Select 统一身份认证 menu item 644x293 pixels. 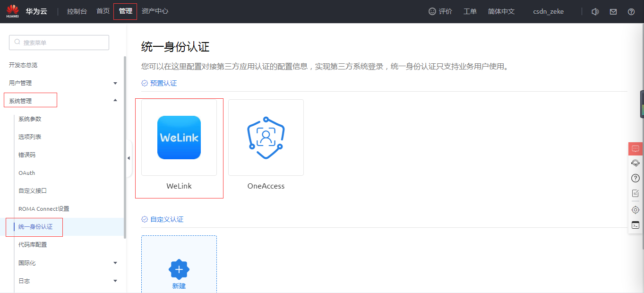(35, 227)
